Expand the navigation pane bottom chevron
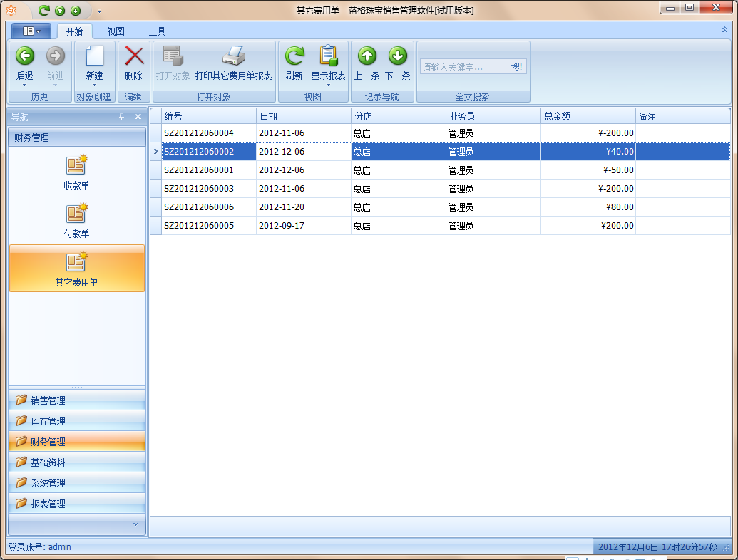This screenshot has height=560, width=738. (135, 524)
